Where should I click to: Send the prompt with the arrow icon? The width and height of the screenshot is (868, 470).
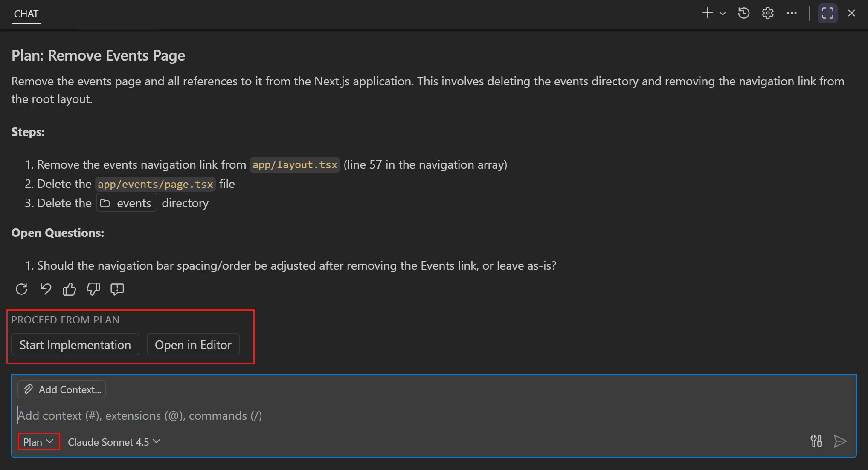click(x=840, y=441)
